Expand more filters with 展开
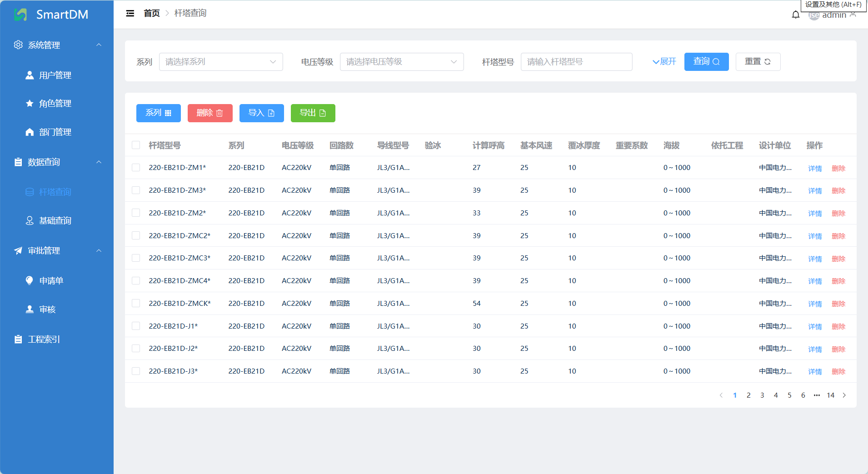Image resolution: width=868 pixels, height=474 pixels. point(664,62)
